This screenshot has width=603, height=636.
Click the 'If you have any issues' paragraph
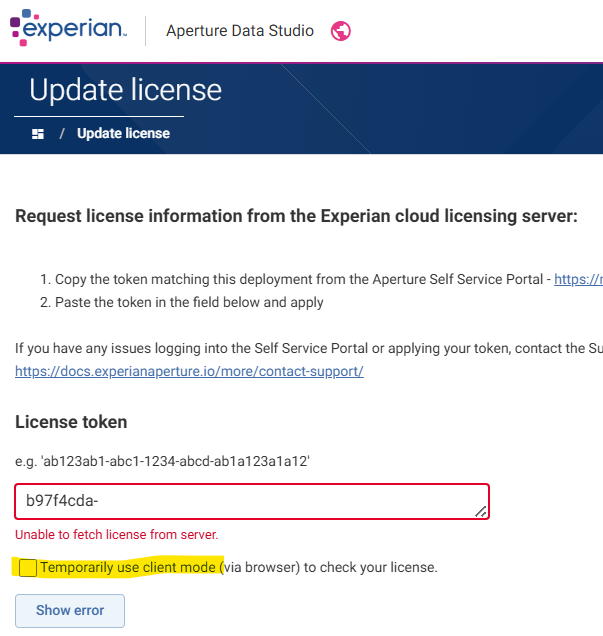tap(309, 348)
